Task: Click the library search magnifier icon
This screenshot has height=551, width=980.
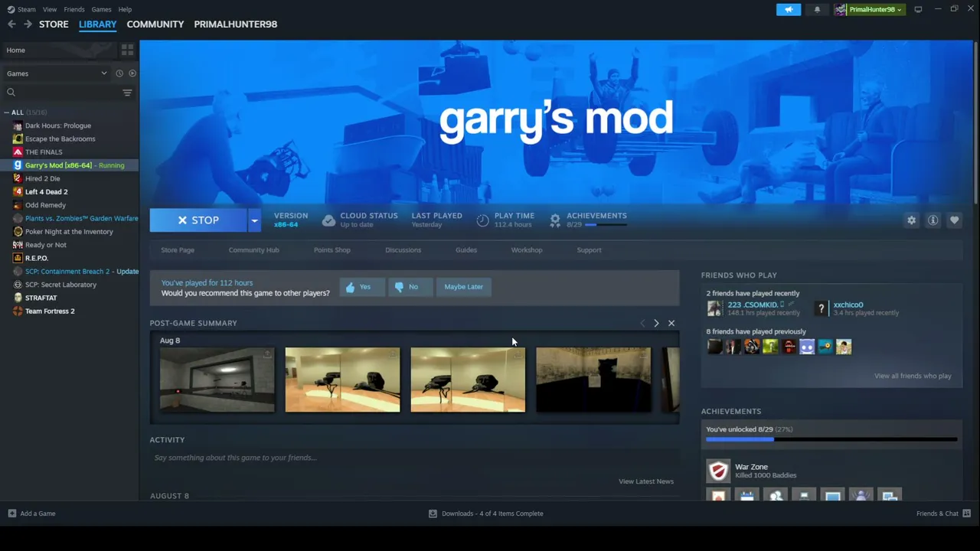Action: click(11, 93)
